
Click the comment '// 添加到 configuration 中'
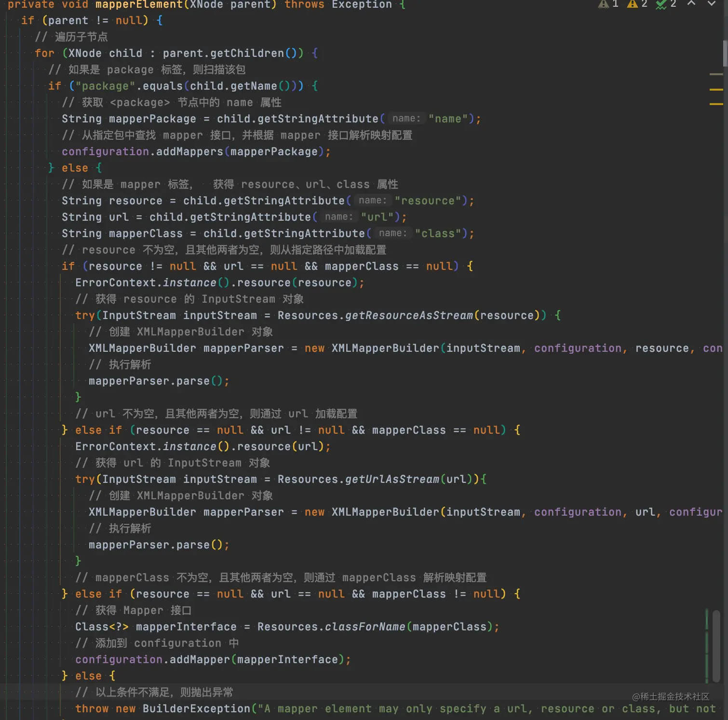(x=157, y=643)
